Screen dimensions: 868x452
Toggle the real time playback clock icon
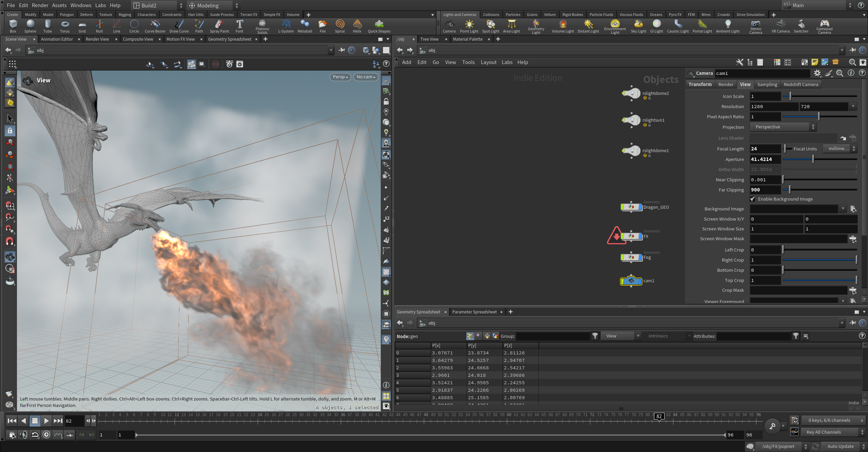click(x=46, y=435)
